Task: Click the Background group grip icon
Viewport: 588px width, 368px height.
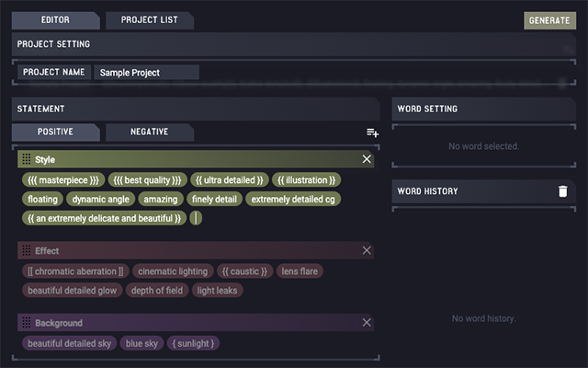Action: click(x=27, y=323)
